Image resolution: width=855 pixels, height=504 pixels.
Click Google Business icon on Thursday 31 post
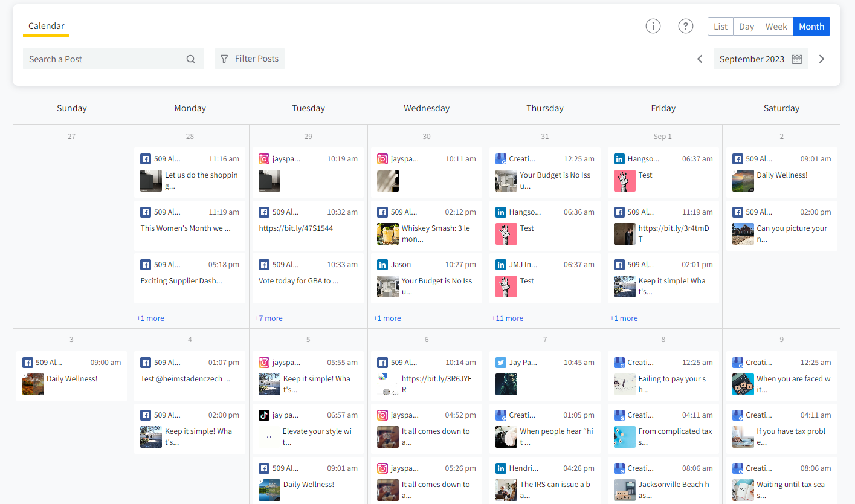(500, 159)
